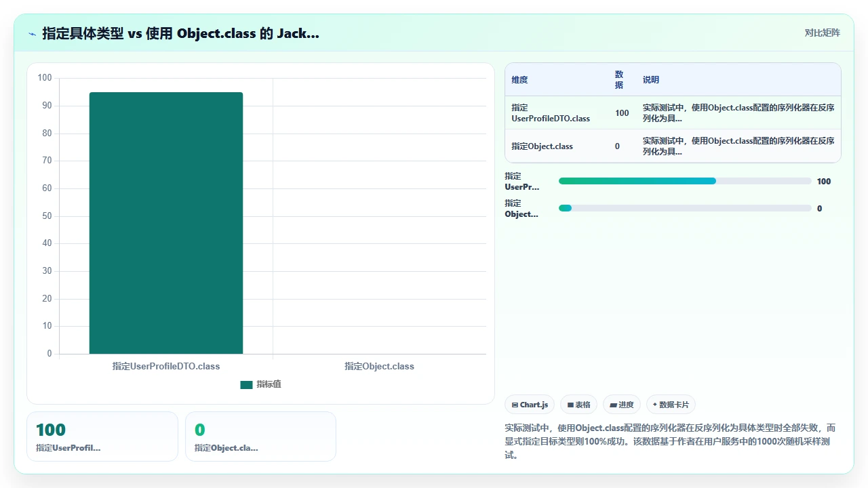868x488 pixels.
Task: Click table data value 100
Action: [622, 113]
